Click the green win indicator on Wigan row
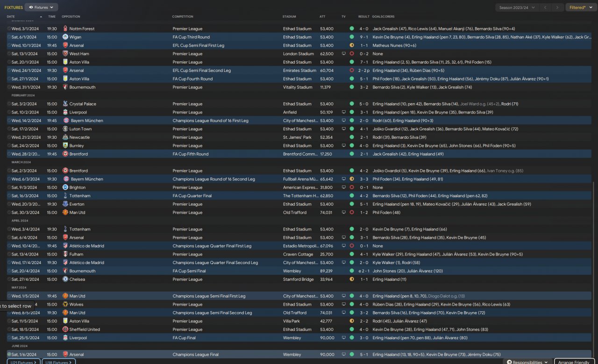 pos(351,37)
